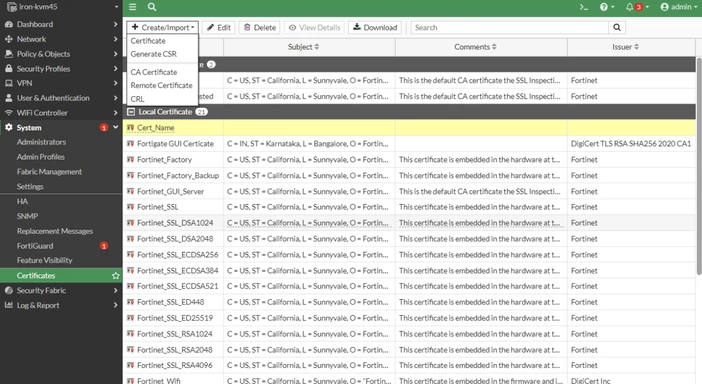Focus the certificate Search input field
Viewport: 702px width, 384px height.
[509, 27]
